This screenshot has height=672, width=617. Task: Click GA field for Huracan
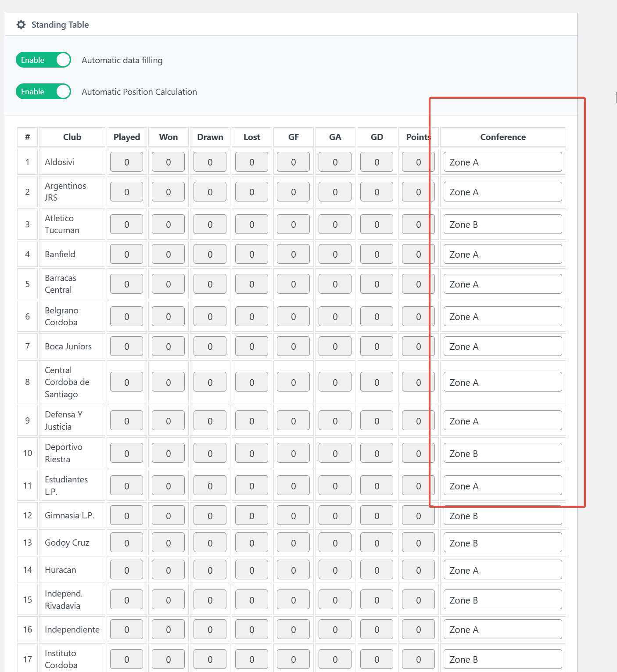click(x=335, y=570)
